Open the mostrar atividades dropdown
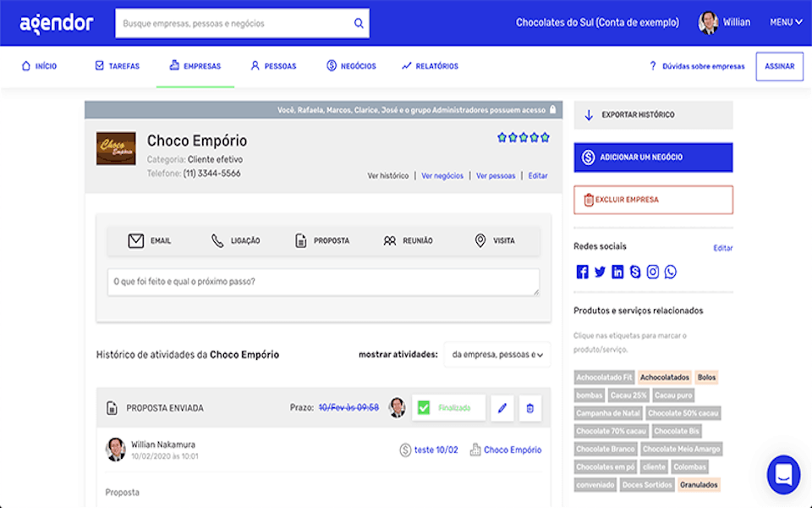The width and height of the screenshot is (812, 508). (497, 355)
